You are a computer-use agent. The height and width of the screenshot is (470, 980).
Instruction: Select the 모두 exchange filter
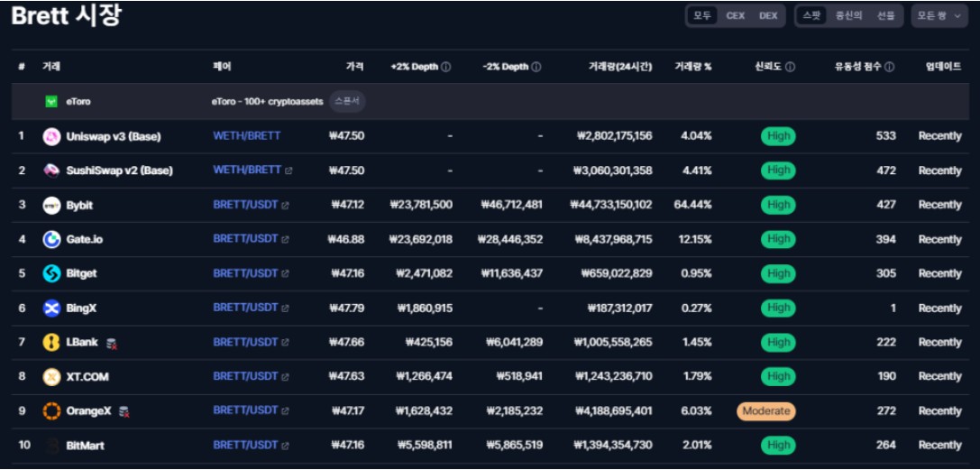(x=702, y=15)
